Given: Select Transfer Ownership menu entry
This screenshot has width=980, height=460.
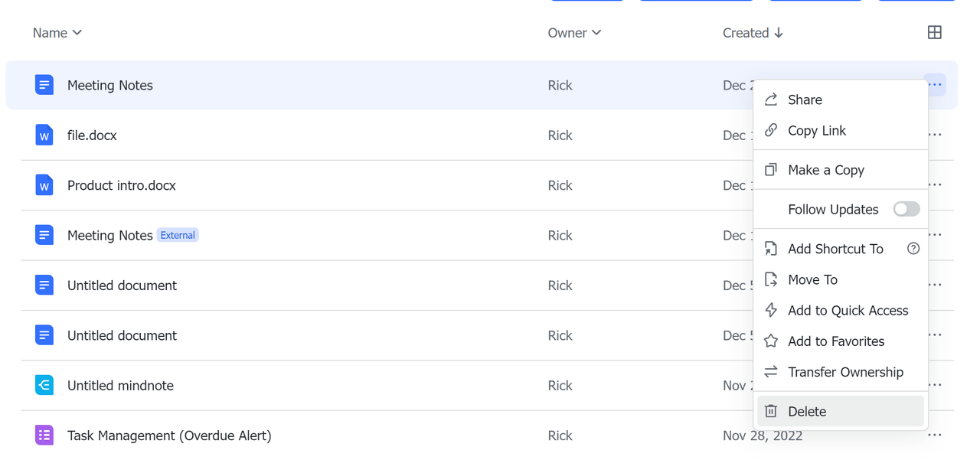Looking at the screenshot, I should (845, 372).
